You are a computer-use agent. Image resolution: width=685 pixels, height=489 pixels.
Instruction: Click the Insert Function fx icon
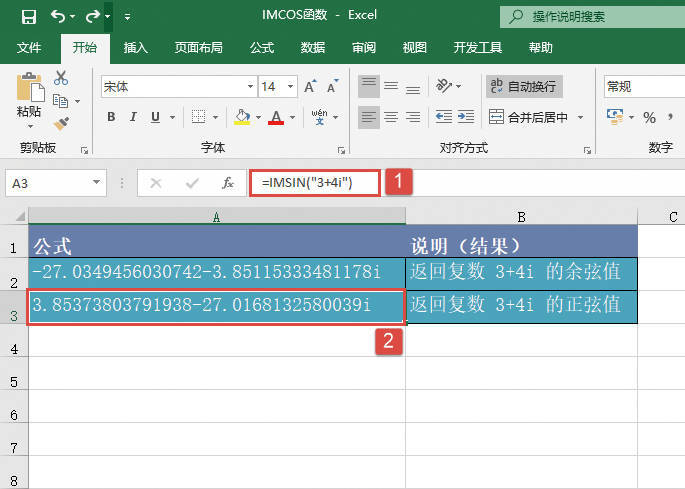(x=228, y=183)
